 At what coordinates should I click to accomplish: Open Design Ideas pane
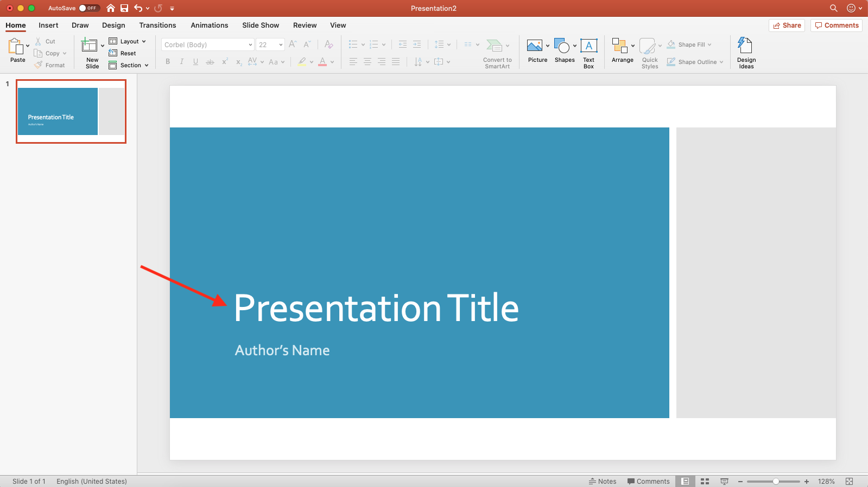(x=745, y=46)
